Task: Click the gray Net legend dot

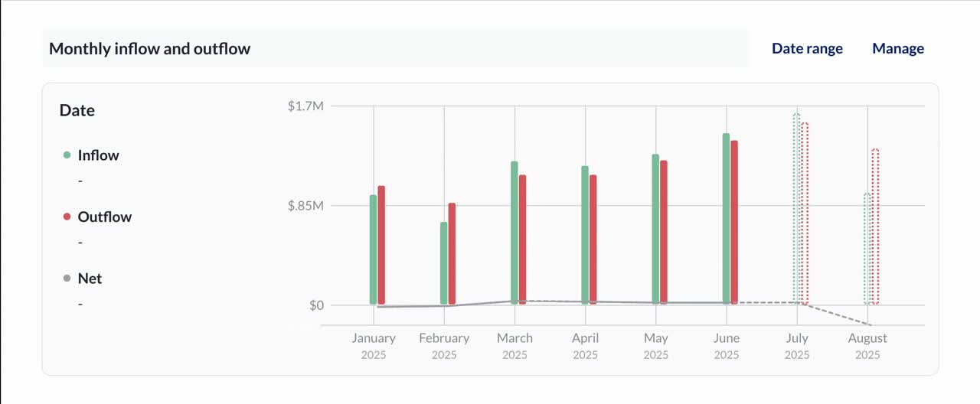Action: coord(67,279)
